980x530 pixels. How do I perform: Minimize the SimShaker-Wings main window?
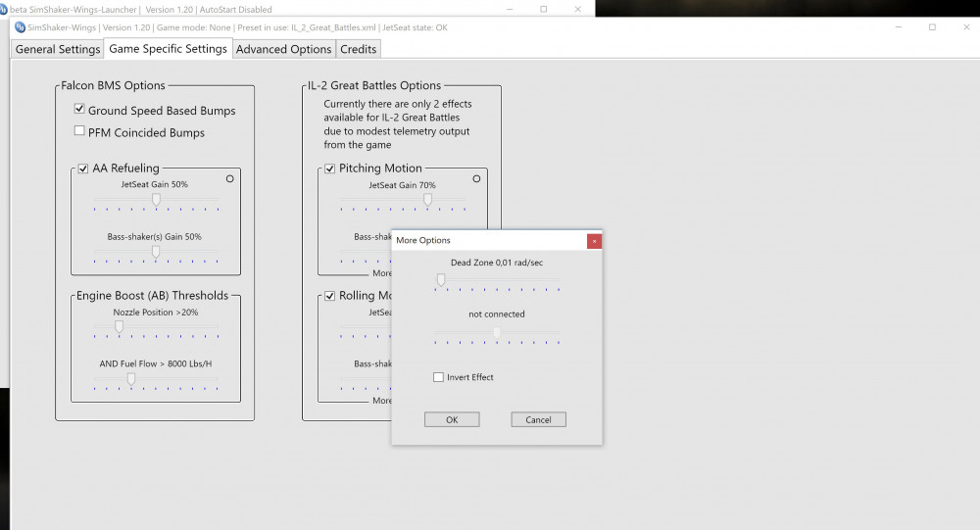898,26
